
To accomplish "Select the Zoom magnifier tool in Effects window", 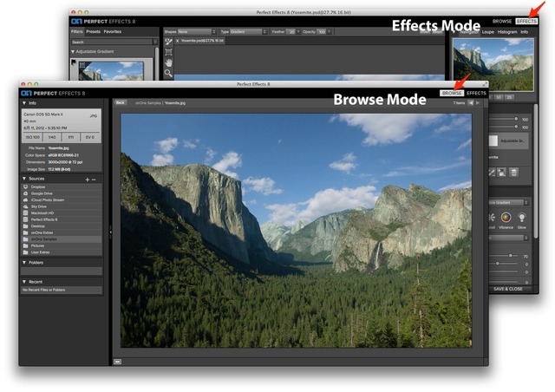I will pyautogui.click(x=168, y=73).
